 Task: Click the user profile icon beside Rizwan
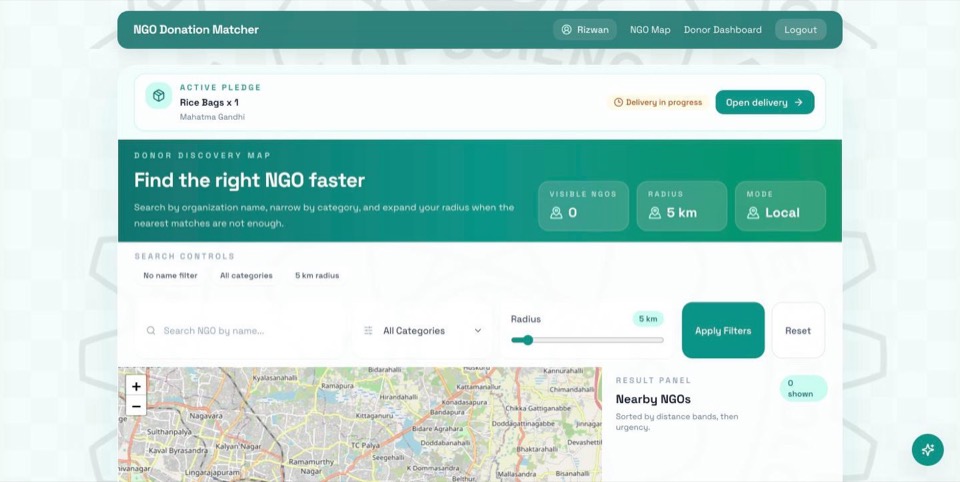[566, 29]
